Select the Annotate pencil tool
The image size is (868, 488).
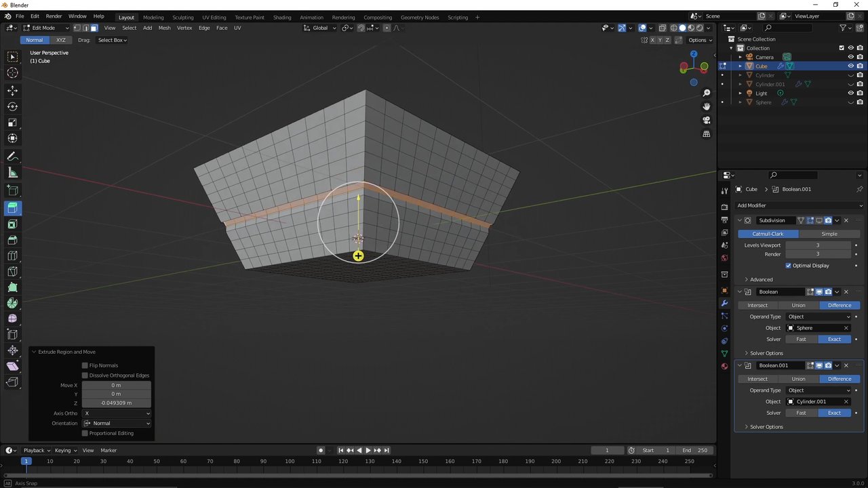tap(12, 157)
